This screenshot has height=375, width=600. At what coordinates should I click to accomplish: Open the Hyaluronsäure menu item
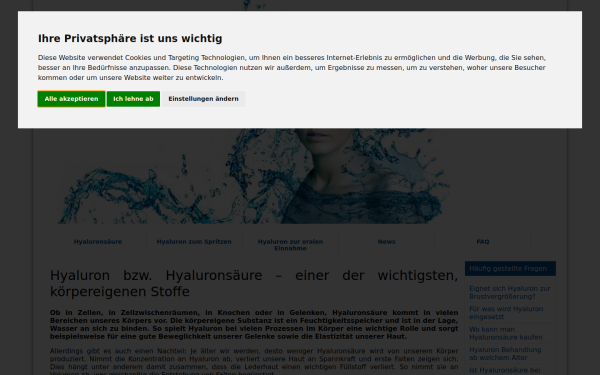click(x=98, y=242)
